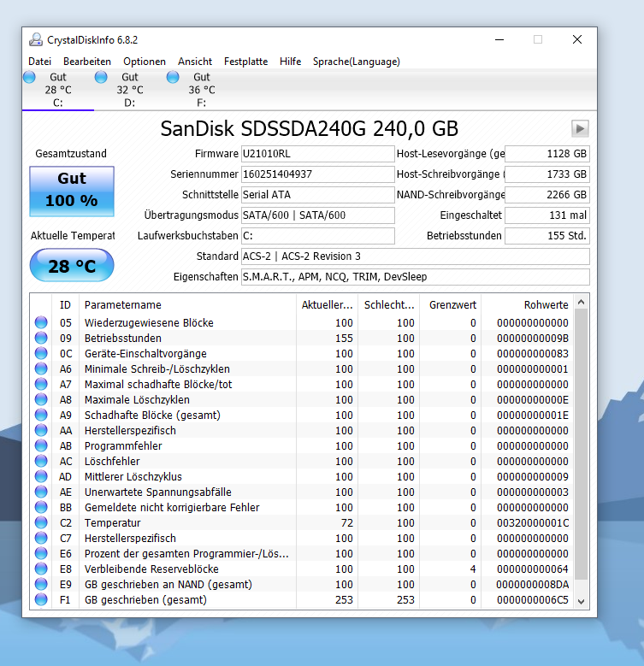Click status orb for Schadhafte Blöcke (gesamt)
The height and width of the screenshot is (666, 644).
[41, 415]
